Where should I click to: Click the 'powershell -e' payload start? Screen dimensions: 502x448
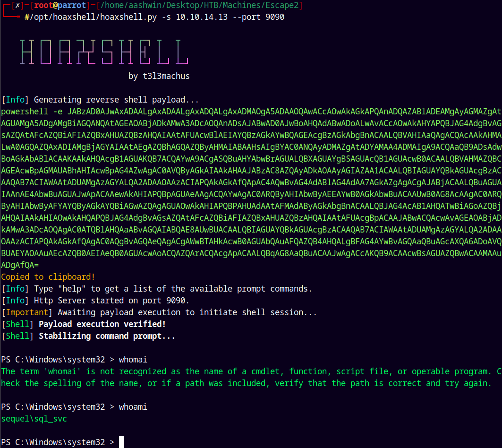point(32,112)
